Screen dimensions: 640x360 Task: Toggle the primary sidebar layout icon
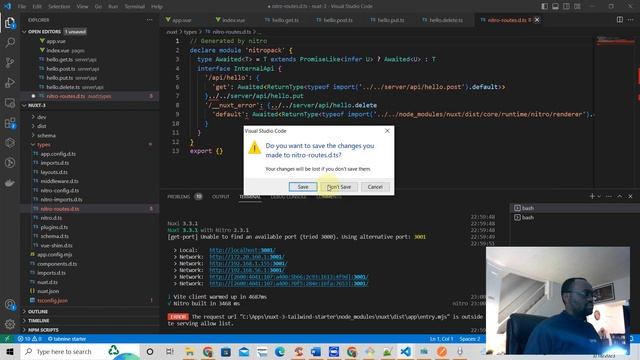pos(544,6)
